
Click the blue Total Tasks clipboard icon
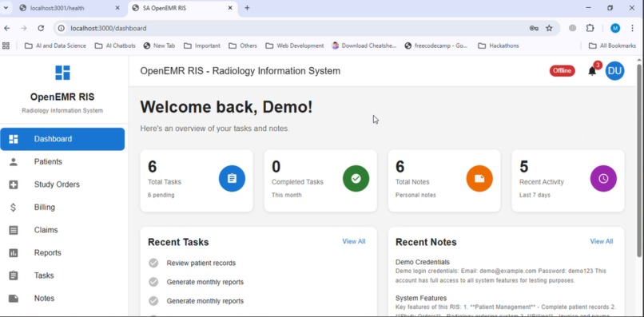click(232, 179)
